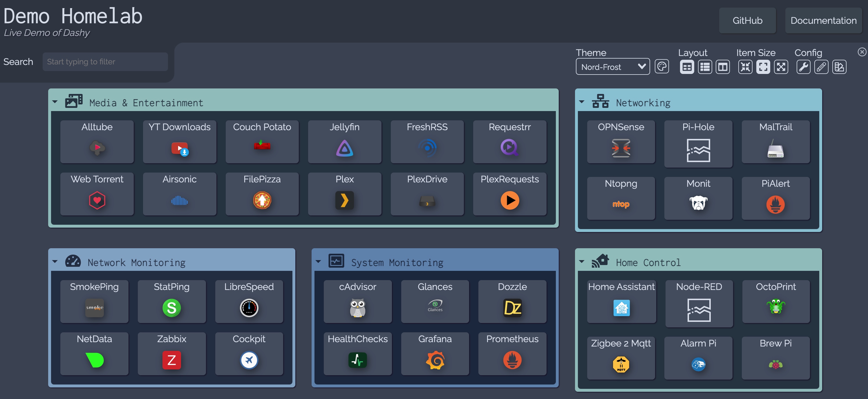This screenshot has height=399, width=868.
Task: Open the Jellyfin app tile
Action: (x=344, y=142)
